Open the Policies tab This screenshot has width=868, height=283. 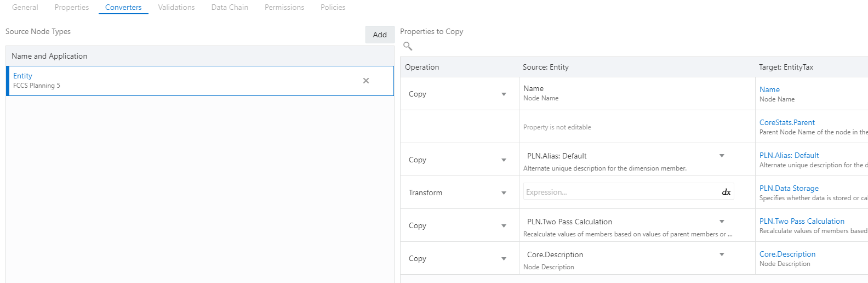(333, 7)
